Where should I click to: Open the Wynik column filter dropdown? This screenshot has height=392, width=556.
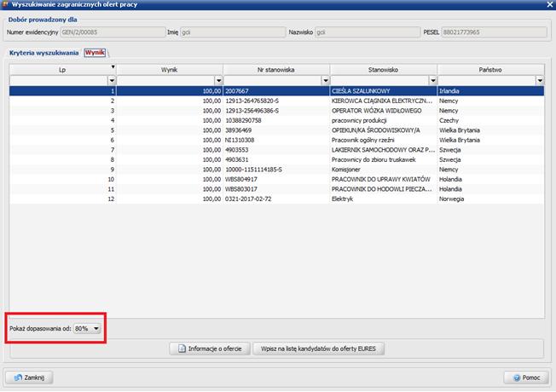219,81
